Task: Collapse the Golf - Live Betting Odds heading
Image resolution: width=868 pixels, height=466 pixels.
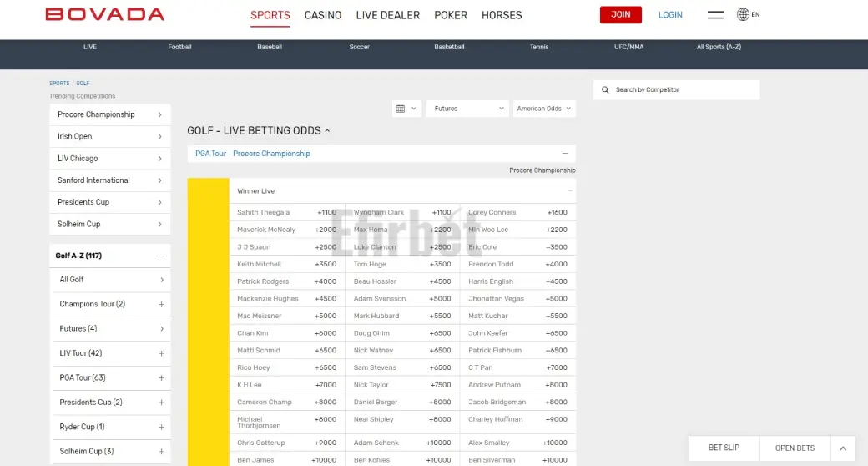Action: tap(327, 131)
